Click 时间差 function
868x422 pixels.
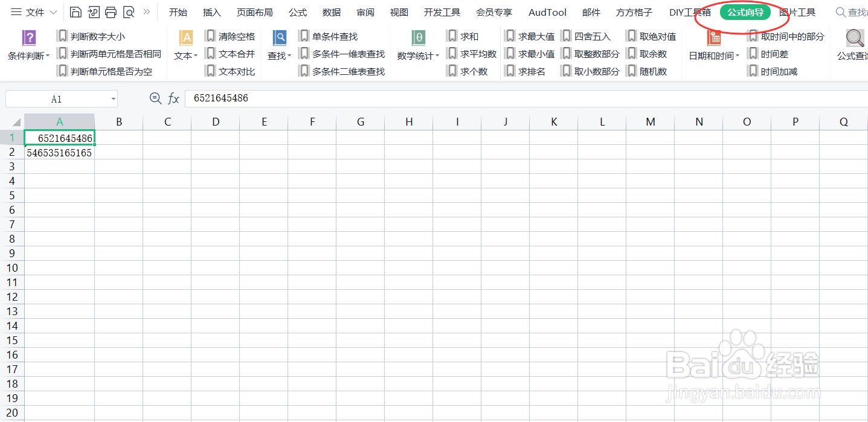point(768,54)
